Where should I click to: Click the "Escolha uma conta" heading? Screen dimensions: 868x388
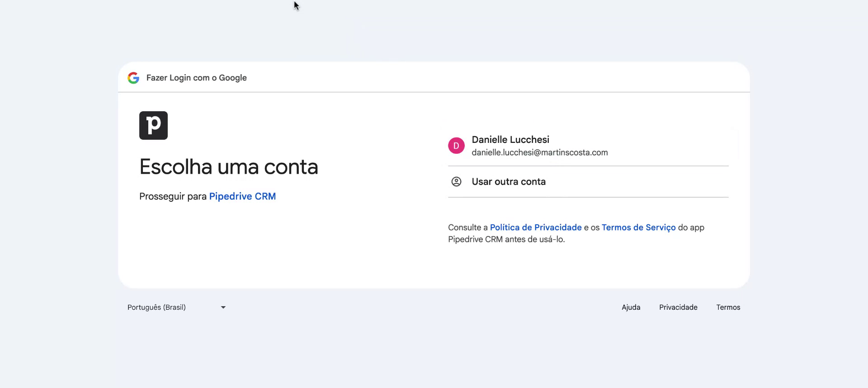229,167
